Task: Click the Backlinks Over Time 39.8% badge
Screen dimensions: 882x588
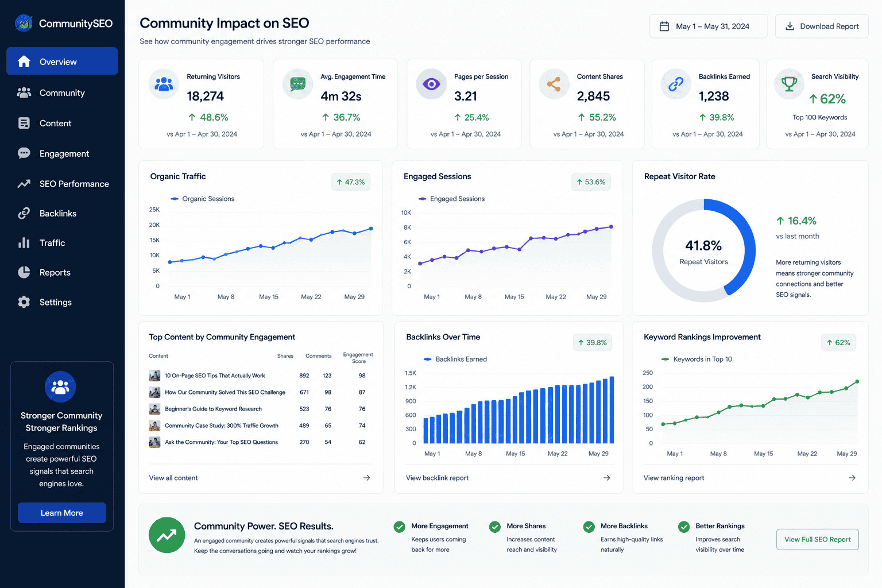Action: pyautogui.click(x=593, y=343)
